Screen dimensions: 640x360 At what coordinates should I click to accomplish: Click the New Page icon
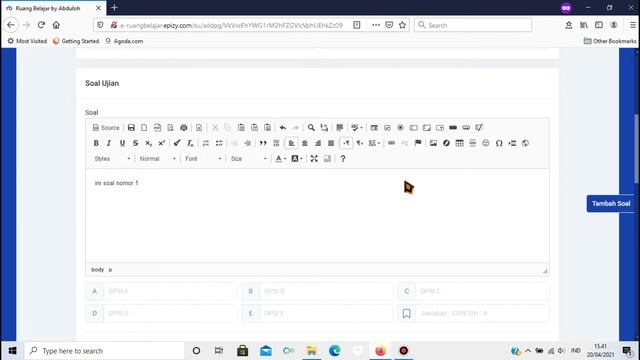pyautogui.click(x=144, y=128)
